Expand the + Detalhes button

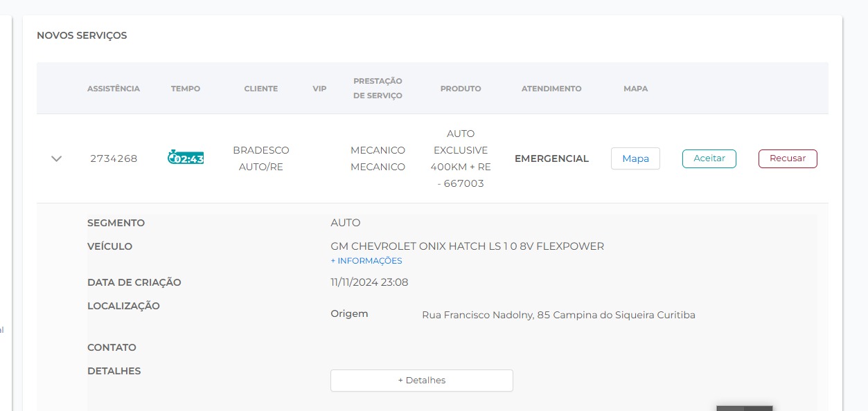(422, 381)
